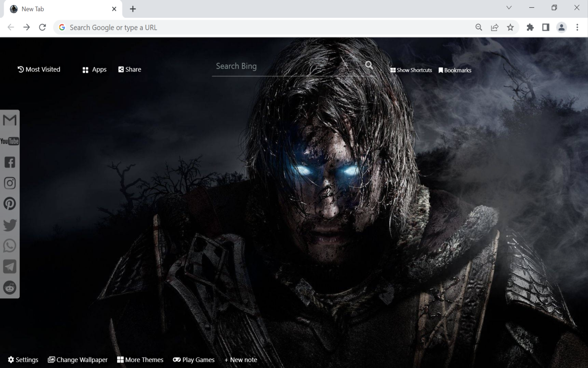Open Twitter sidebar shortcut

point(10,225)
